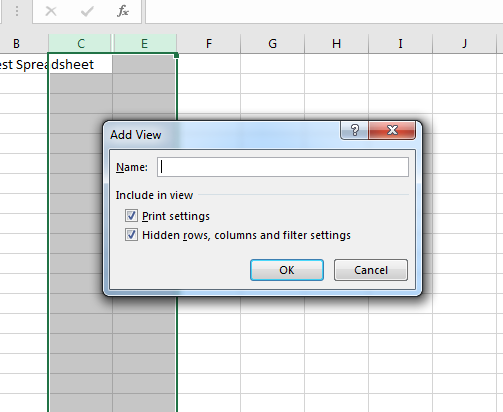Click OK in the Add View dialog
This screenshot has width=503, height=412.
287,270
